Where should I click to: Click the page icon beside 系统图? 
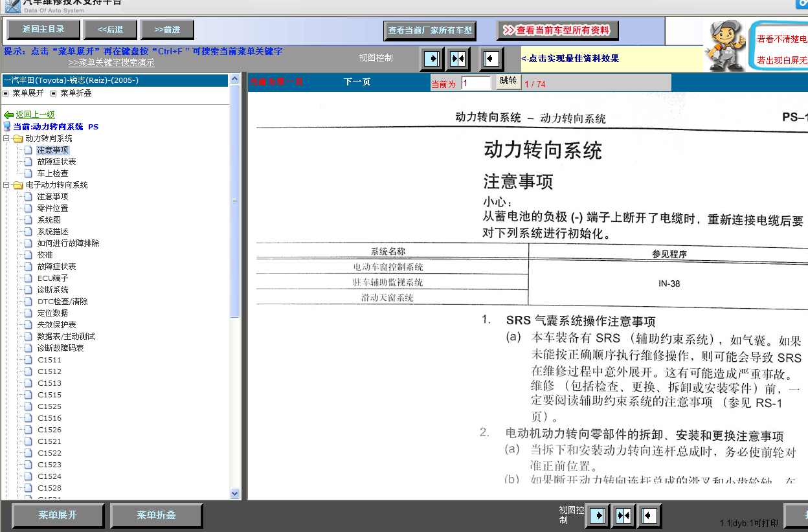[x=28, y=220]
